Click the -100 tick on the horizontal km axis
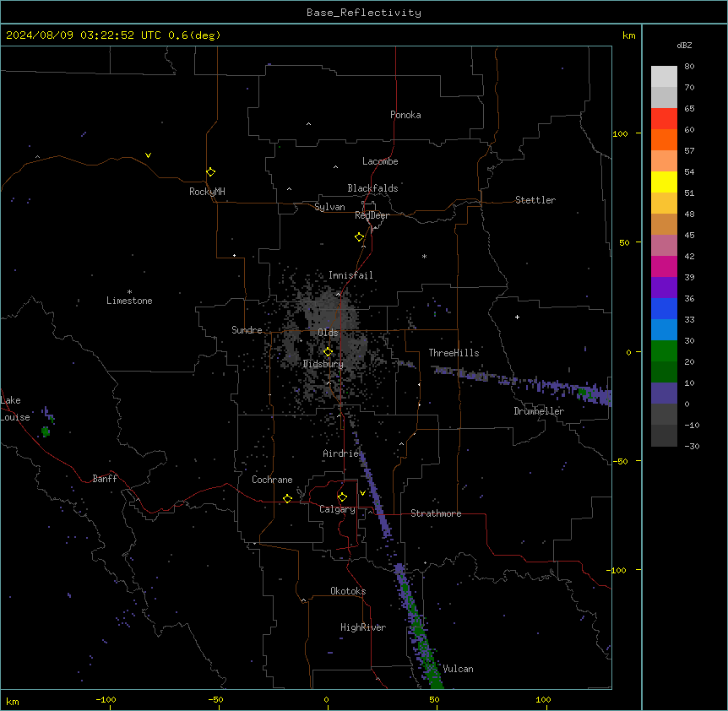Viewport: 728px width, 711px height. tap(106, 700)
